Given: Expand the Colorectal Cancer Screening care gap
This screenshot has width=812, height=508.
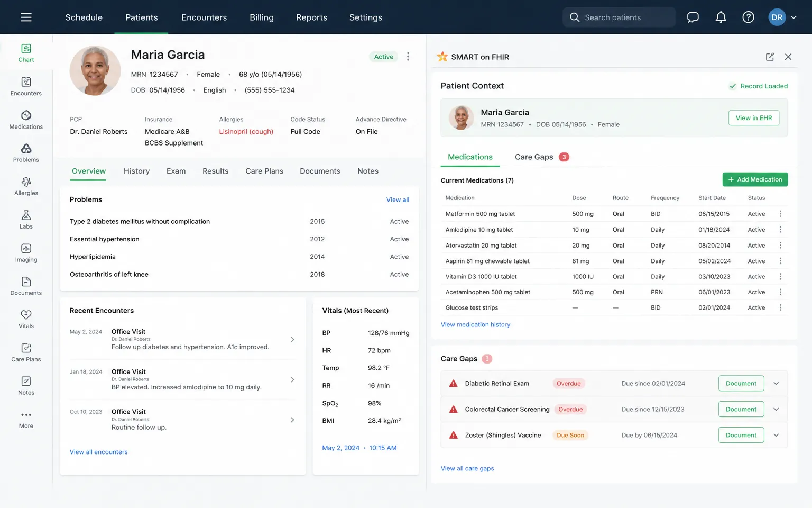Looking at the screenshot, I should (x=776, y=410).
